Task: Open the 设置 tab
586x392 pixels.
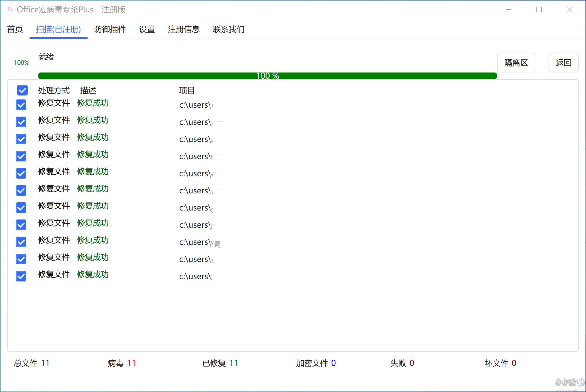Action: pyautogui.click(x=147, y=30)
